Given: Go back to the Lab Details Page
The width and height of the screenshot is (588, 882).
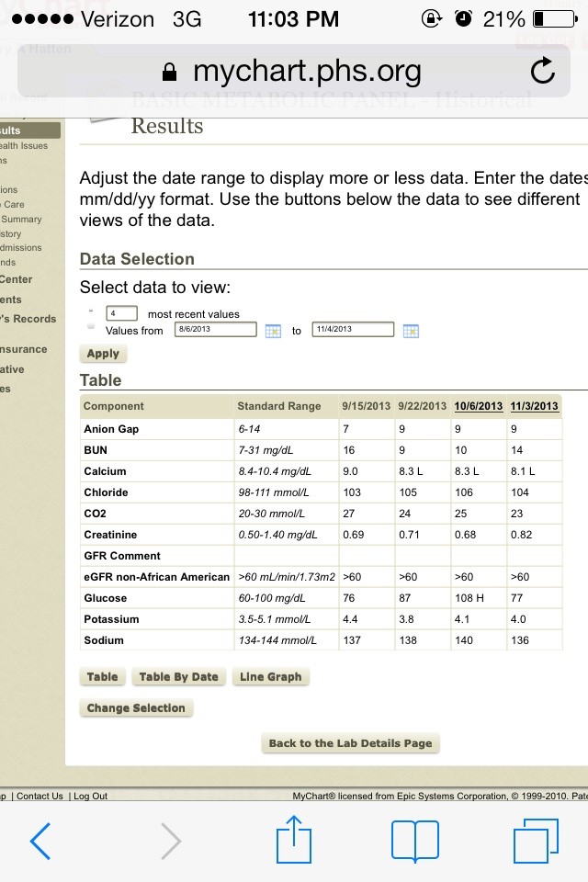Looking at the screenshot, I should 350,743.
